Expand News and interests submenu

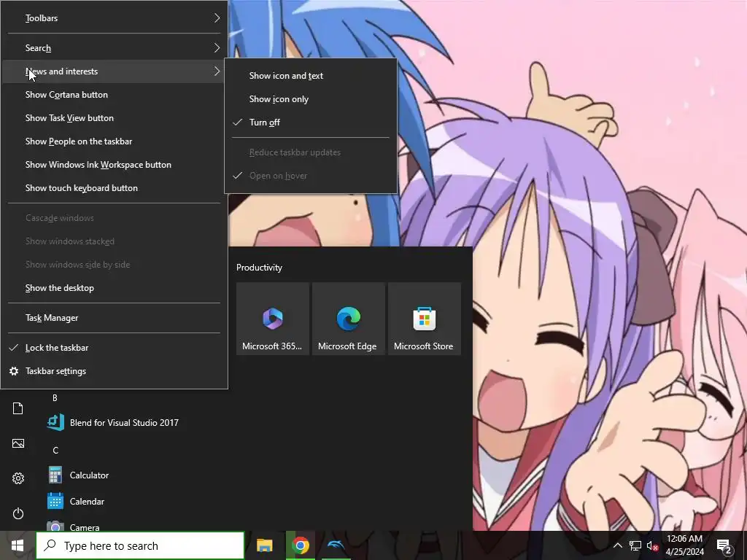[x=115, y=71]
